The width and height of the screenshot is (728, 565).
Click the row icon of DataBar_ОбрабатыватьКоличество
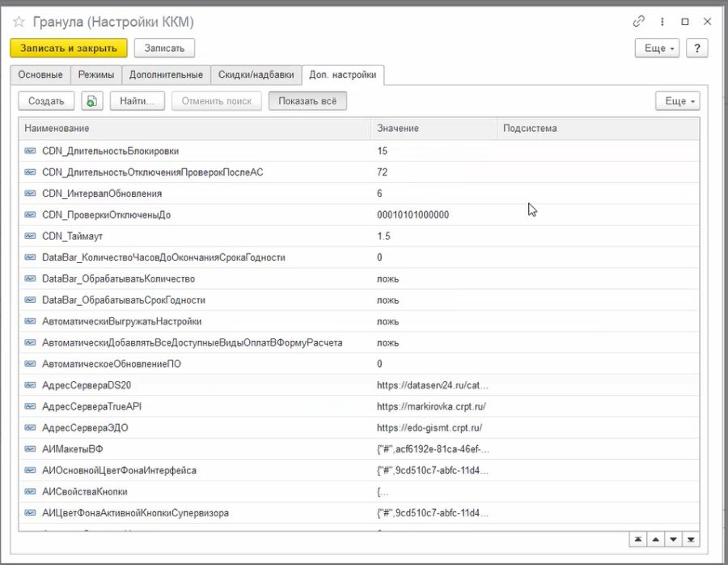30,278
